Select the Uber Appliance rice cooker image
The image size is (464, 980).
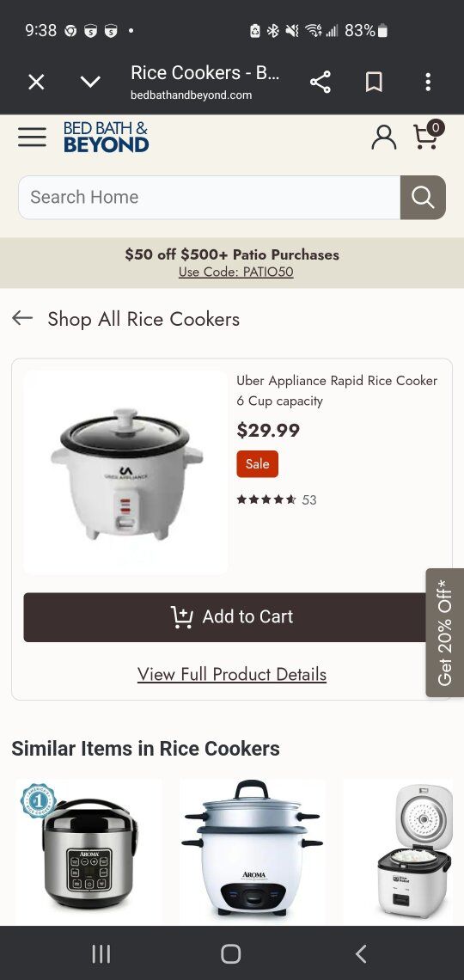click(125, 473)
